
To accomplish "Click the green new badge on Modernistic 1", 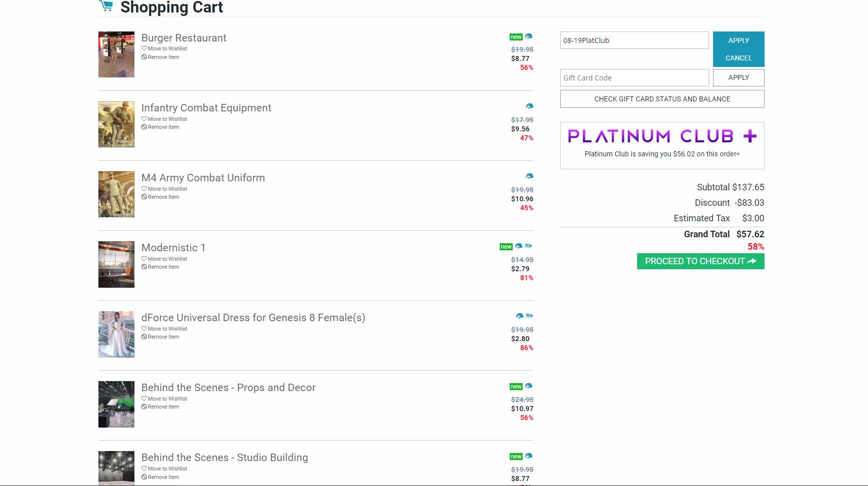I will (x=506, y=247).
